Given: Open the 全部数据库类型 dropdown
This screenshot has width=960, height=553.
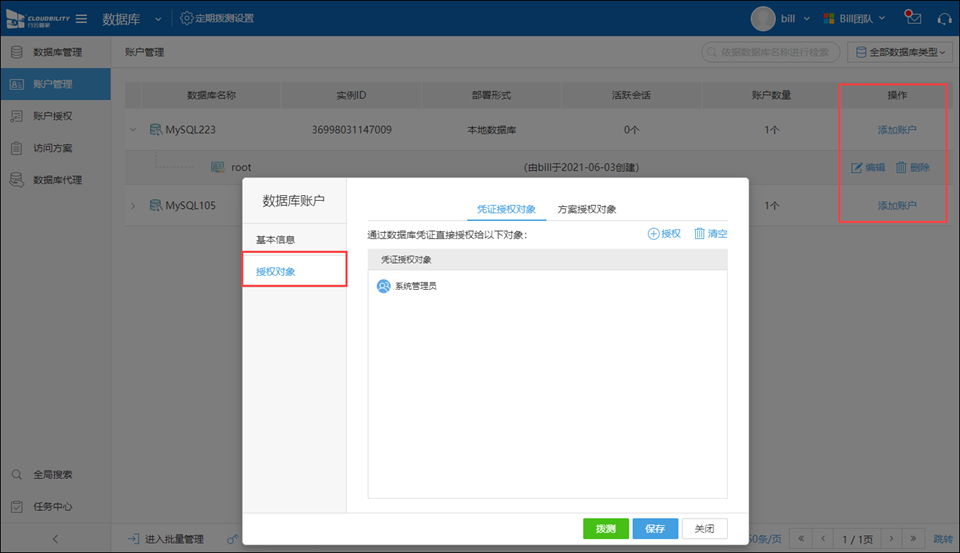Looking at the screenshot, I should (x=898, y=52).
